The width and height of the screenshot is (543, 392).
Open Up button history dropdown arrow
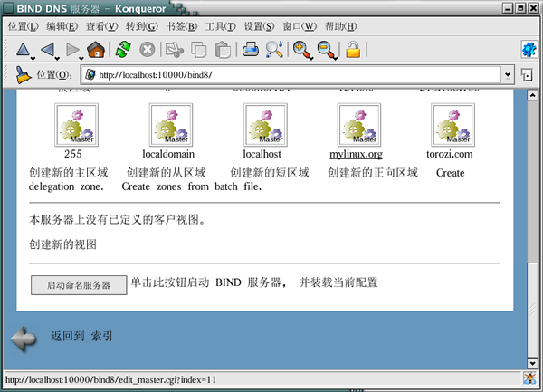coord(33,59)
